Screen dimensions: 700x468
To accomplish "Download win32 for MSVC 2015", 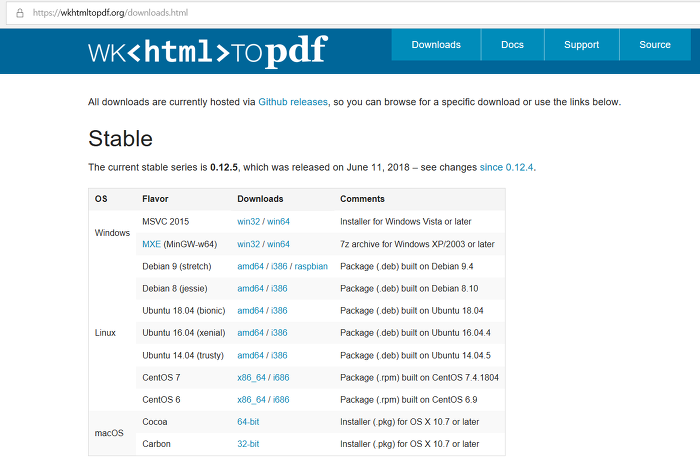I will [x=248, y=221].
